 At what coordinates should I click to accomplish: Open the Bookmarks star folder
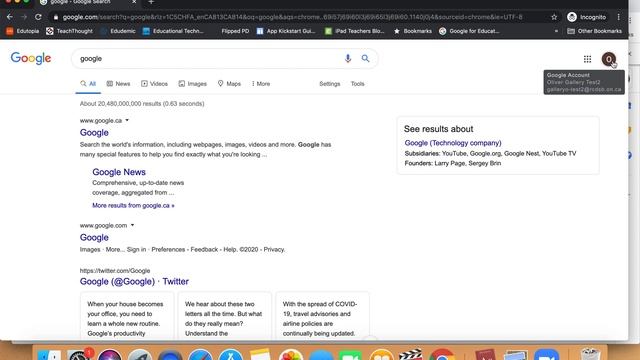pos(413,31)
